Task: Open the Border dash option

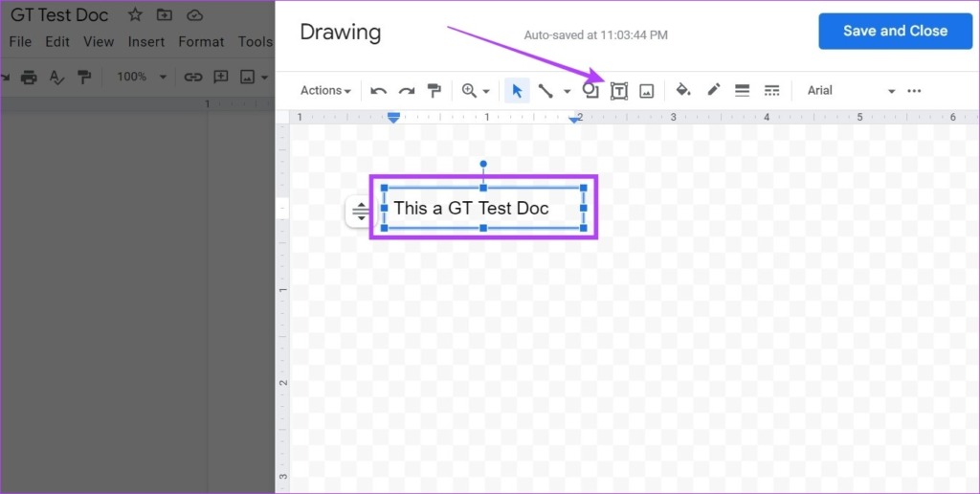Action: click(x=772, y=91)
